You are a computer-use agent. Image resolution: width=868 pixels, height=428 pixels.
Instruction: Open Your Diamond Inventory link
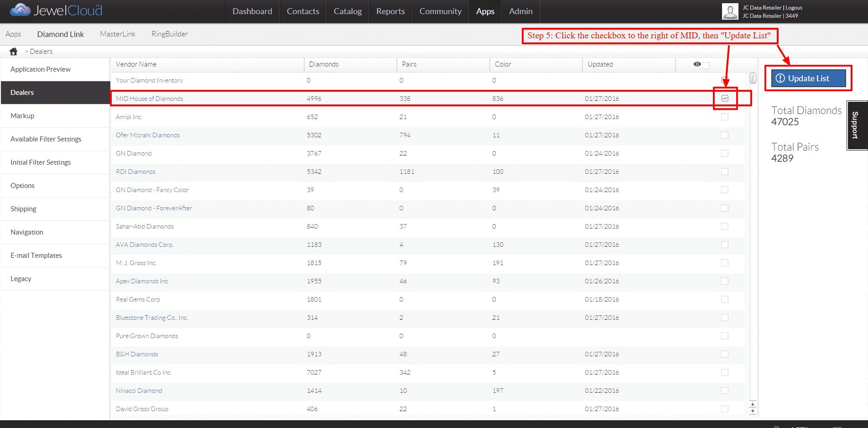tap(149, 80)
